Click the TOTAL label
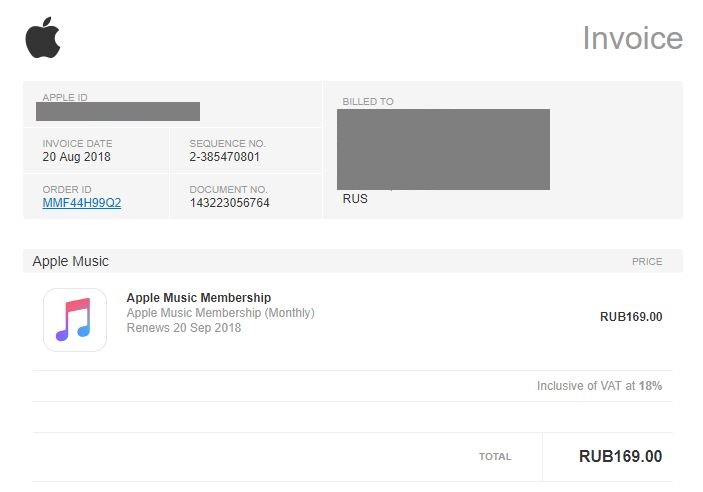Image resolution: width=703 pixels, height=492 pixels. (x=494, y=457)
